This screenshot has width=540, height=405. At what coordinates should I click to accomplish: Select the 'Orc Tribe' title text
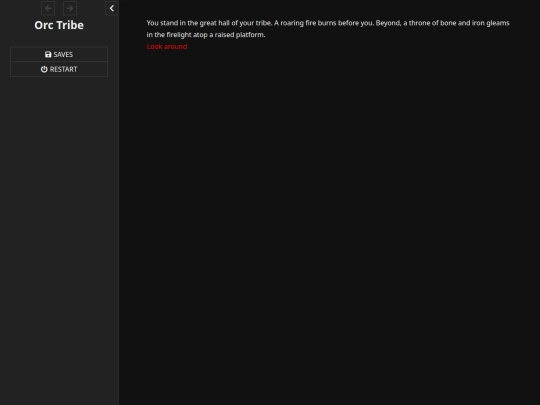pos(59,25)
